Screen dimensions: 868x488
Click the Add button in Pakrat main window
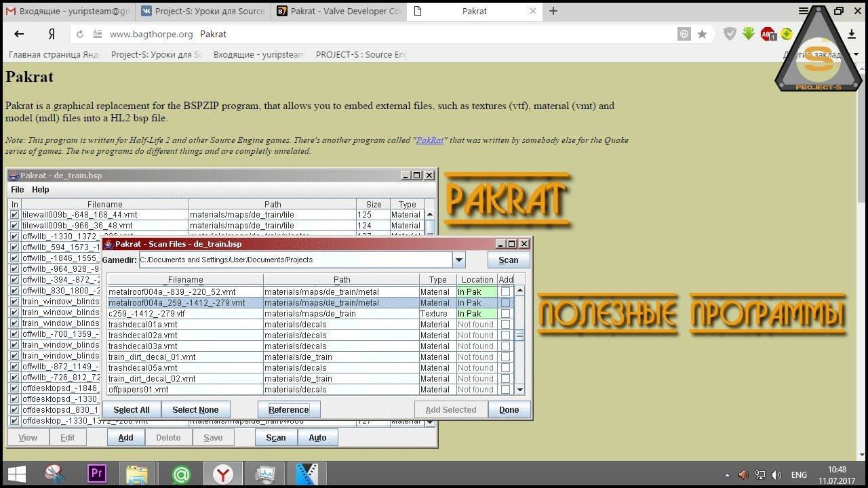tap(125, 438)
